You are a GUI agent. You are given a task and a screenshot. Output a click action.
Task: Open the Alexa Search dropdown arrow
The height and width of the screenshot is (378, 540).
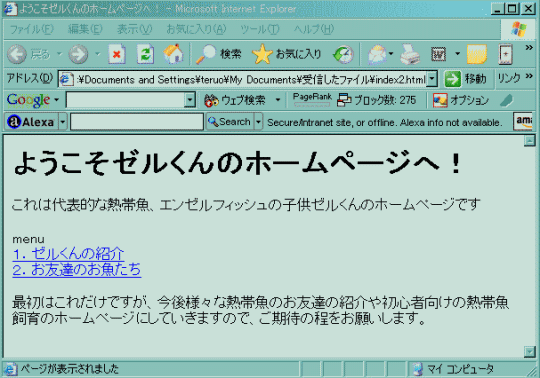258,122
